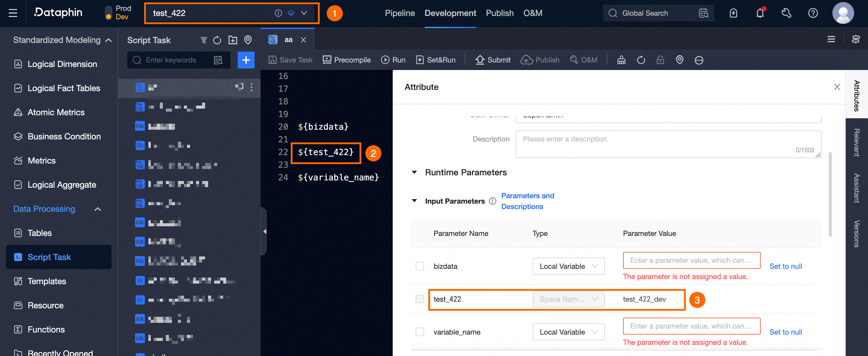The width and height of the screenshot is (868, 356).
Task: Switch to the Pipeline menu tab
Action: (400, 13)
